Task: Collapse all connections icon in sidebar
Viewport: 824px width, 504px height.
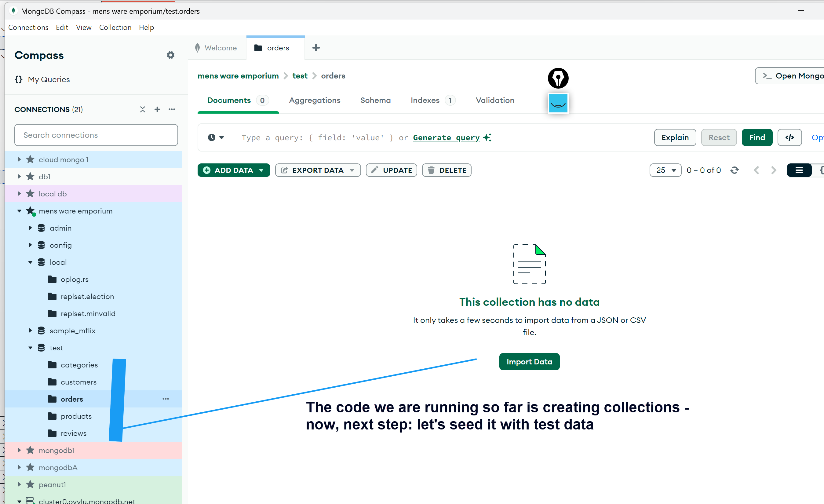Action: [142, 109]
